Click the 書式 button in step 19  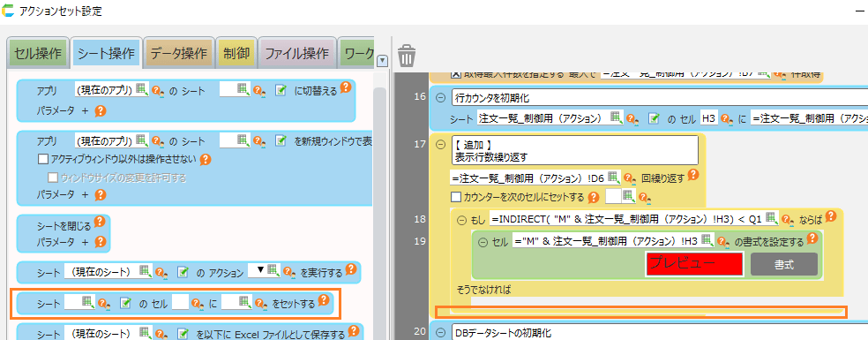click(784, 264)
